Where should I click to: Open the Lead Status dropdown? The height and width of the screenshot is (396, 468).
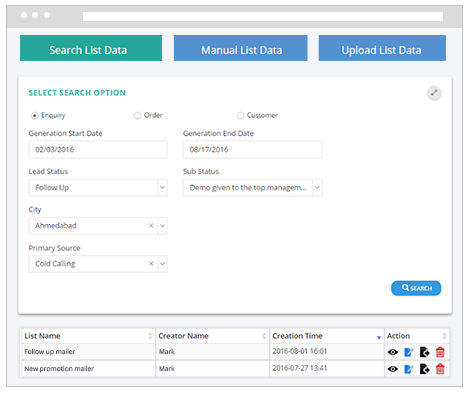tap(98, 188)
